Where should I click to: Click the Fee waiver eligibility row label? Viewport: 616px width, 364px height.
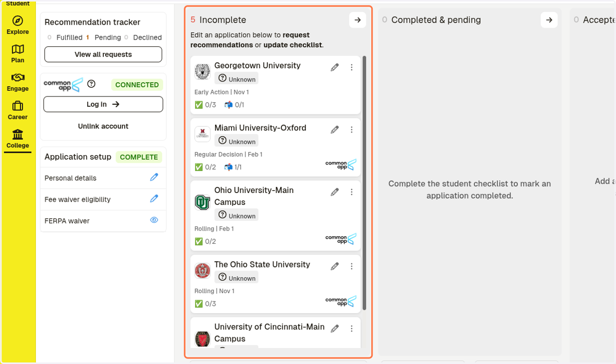click(78, 199)
